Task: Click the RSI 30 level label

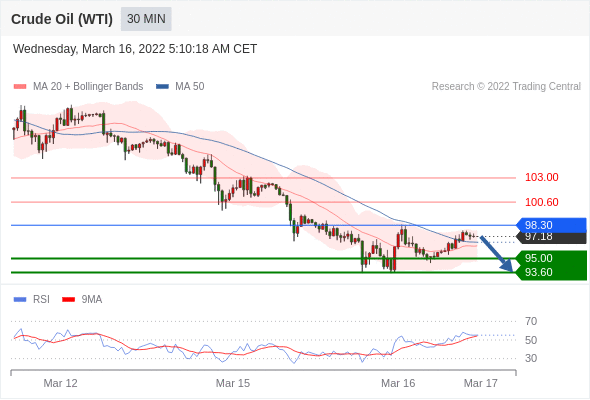Action: click(531, 358)
